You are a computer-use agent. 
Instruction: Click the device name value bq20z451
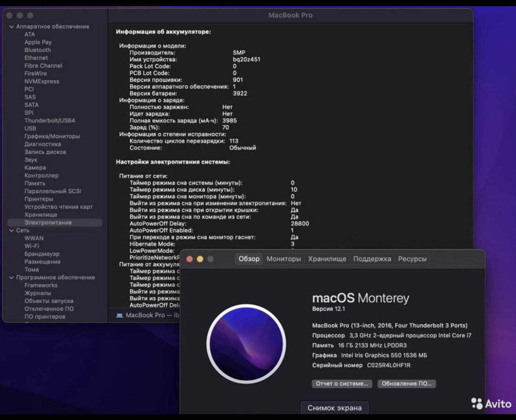point(246,59)
